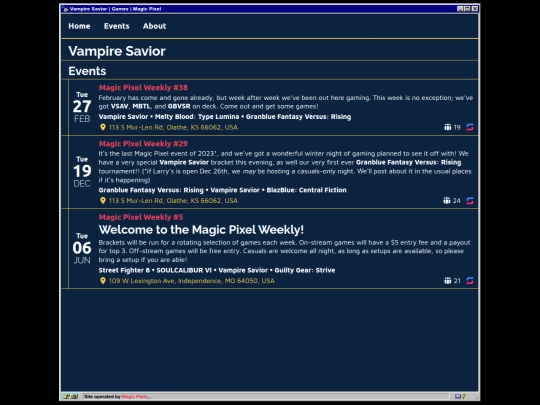This screenshot has height=405, width=540.
Task: Open the About navigation page
Action: point(154,26)
